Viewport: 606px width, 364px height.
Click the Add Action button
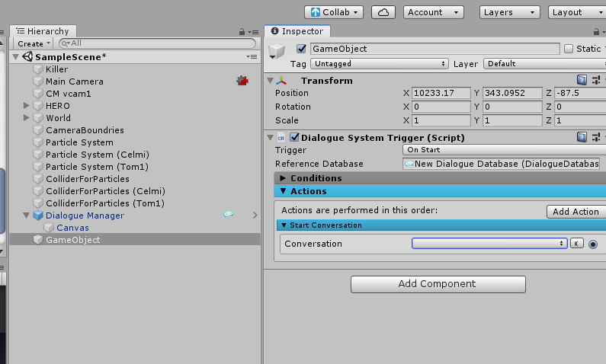(576, 212)
